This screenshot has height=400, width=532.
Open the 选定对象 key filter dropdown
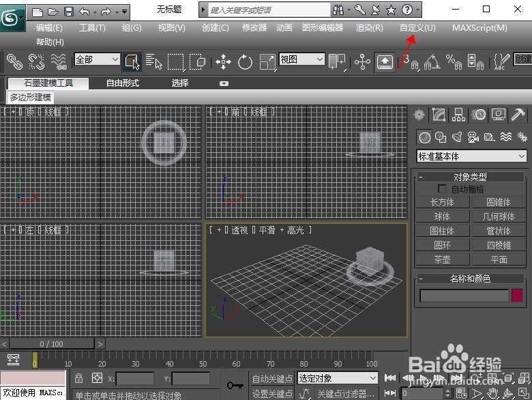pos(338,378)
